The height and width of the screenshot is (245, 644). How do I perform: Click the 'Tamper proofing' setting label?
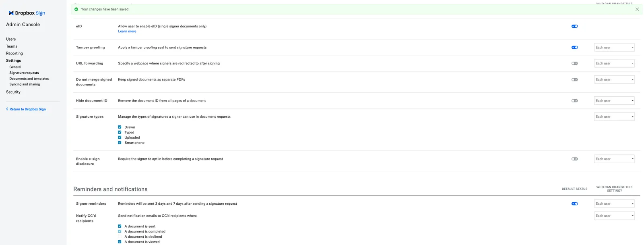tap(91, 48)
